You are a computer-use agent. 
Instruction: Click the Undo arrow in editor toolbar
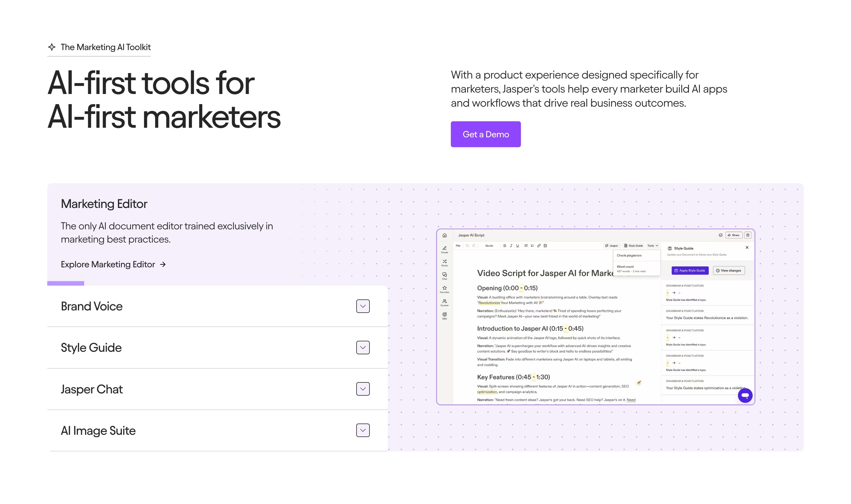(467, 246)
